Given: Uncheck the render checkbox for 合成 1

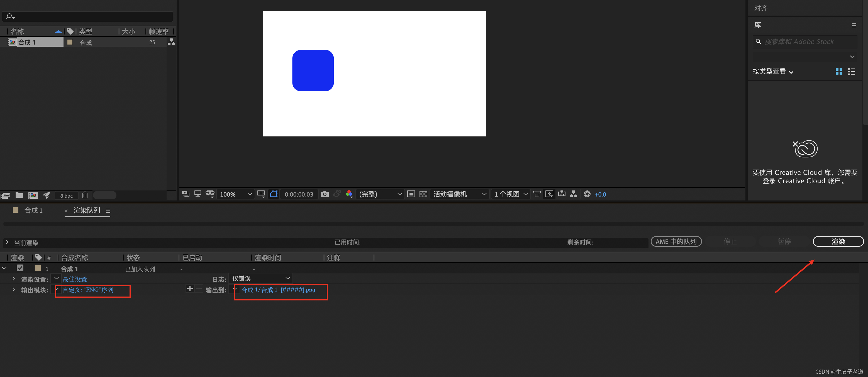Looking at the screenshot, I should click(20, 268).
